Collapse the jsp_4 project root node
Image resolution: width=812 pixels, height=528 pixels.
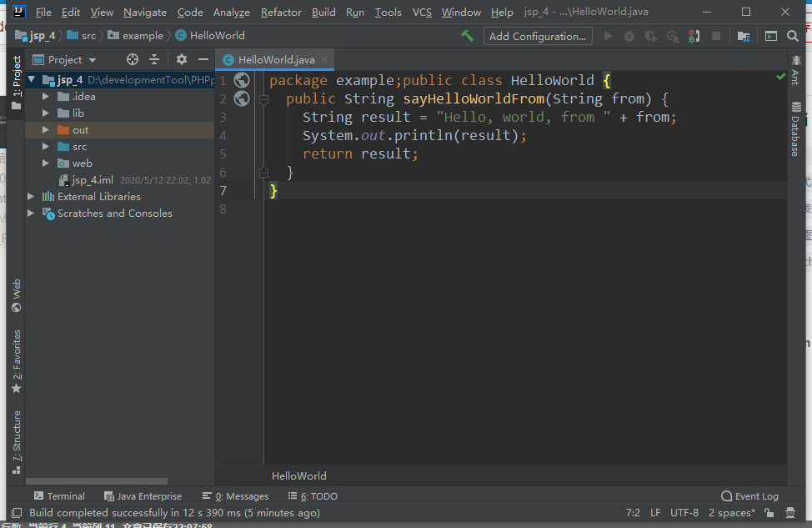click(32, 80)
